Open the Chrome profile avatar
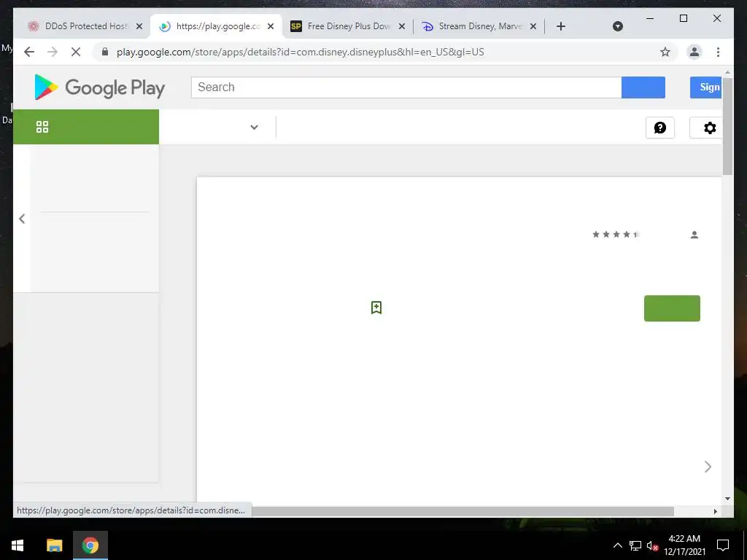 coord(694,52)
